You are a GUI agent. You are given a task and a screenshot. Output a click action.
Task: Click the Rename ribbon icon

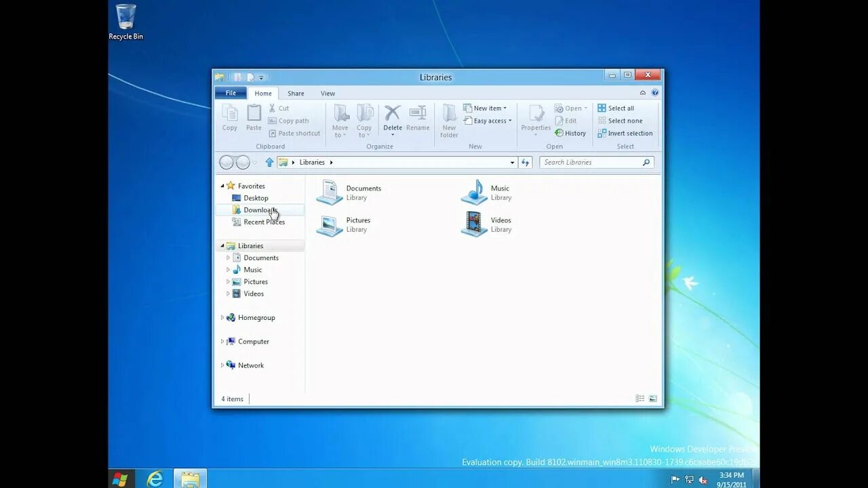tap(418, 118)
